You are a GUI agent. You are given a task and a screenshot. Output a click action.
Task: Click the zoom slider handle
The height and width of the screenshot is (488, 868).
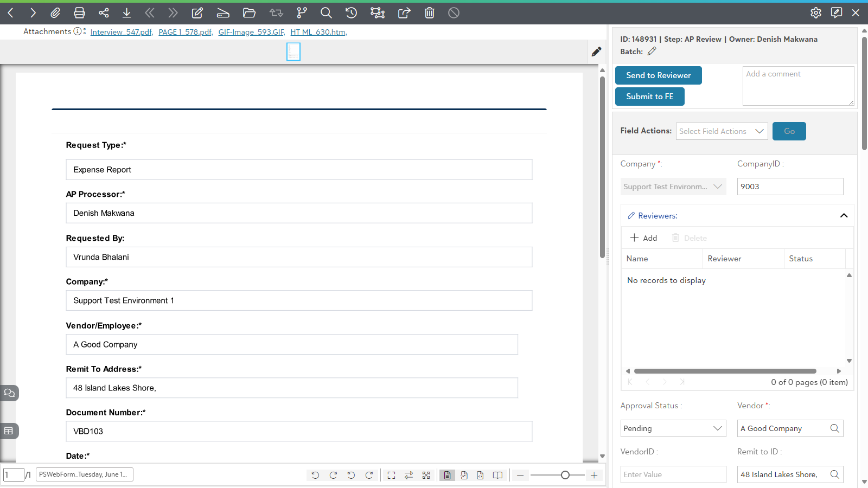coord(565,475)
